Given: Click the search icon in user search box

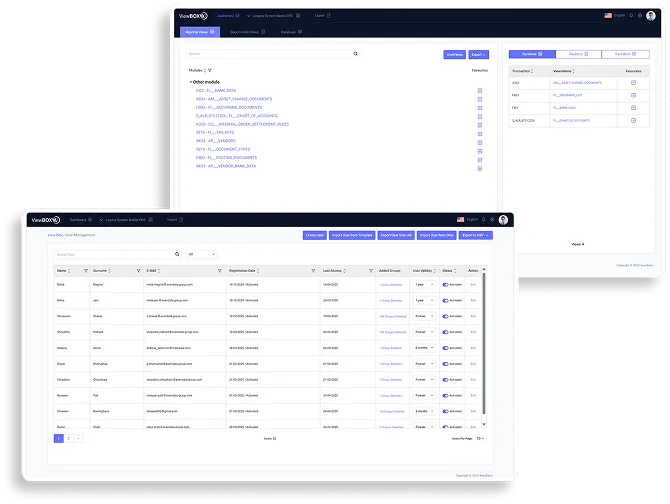Looking at the screenshot, I should tap(177, 254).
